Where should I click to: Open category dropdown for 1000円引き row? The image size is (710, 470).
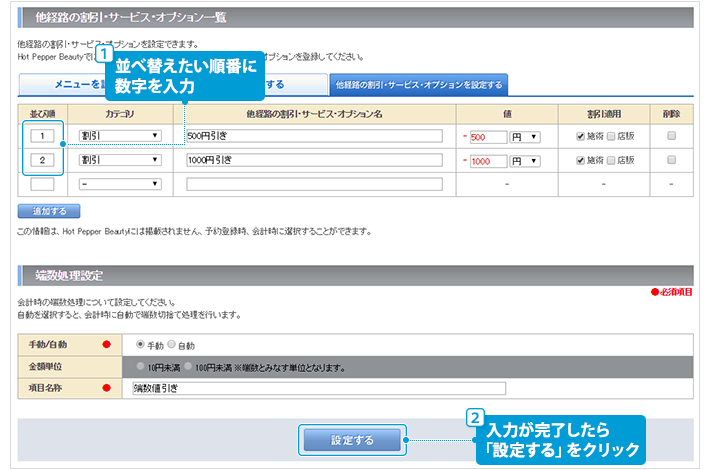pos(120,160)
